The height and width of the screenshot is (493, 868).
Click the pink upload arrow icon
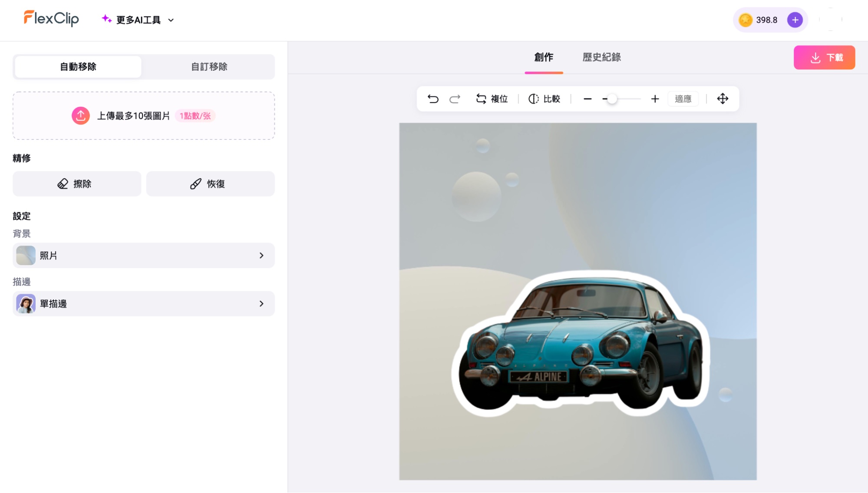pos(81,116)
